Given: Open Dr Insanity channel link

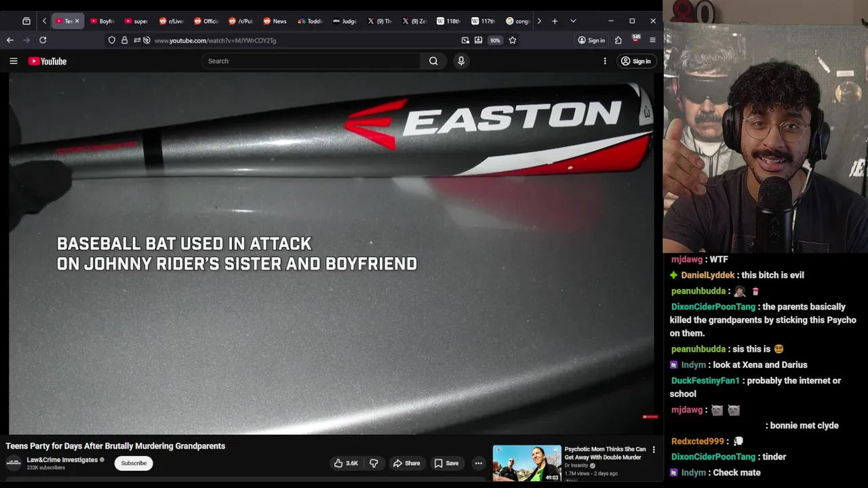Looking at the screenshot, I should point(577,466).
